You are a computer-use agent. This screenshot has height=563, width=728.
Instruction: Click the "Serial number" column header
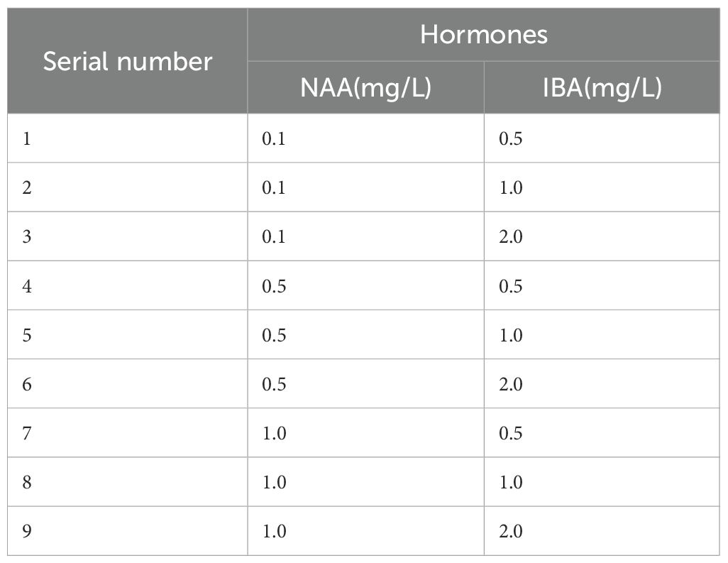127,62
